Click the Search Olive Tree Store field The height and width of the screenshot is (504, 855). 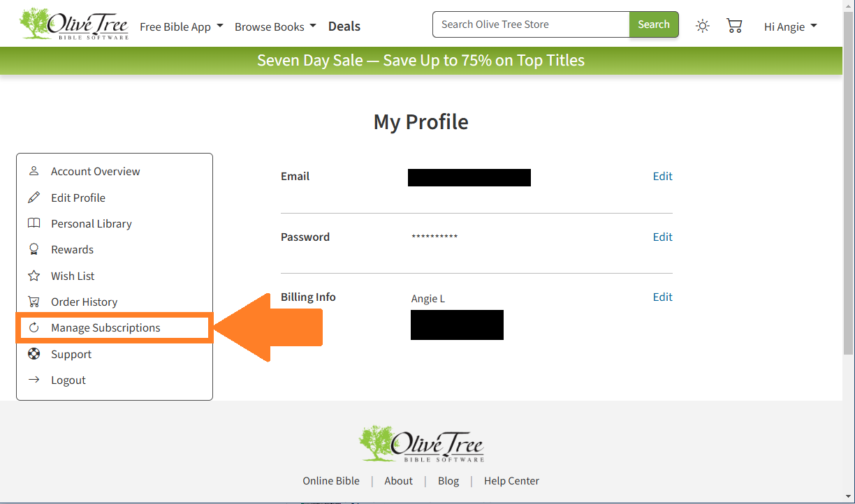coord(531,24)
